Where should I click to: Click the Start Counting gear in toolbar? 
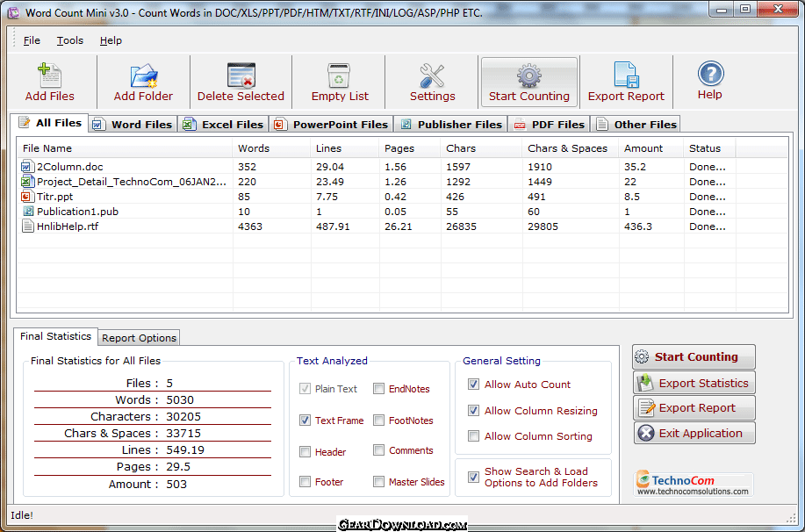coord(529,75)
